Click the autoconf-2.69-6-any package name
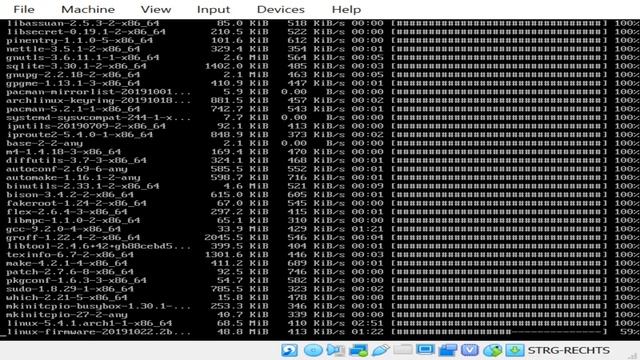Image resolution: width=640 pixels, height=360 pixels. pyautogui.click(x=67, y=169)
